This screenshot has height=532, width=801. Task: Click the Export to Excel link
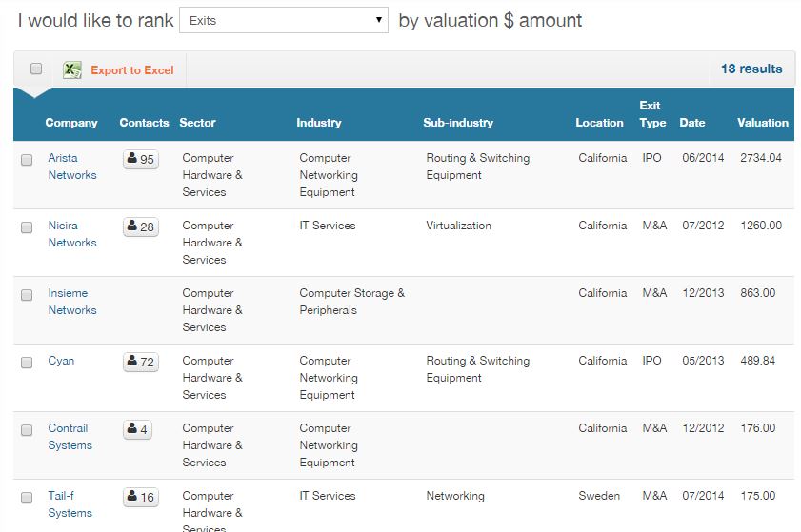[132, 70]
